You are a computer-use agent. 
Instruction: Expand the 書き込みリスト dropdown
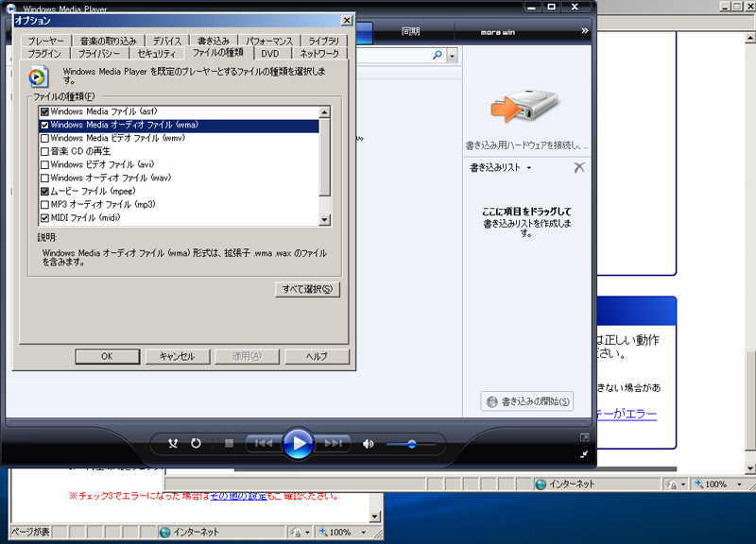529,168
